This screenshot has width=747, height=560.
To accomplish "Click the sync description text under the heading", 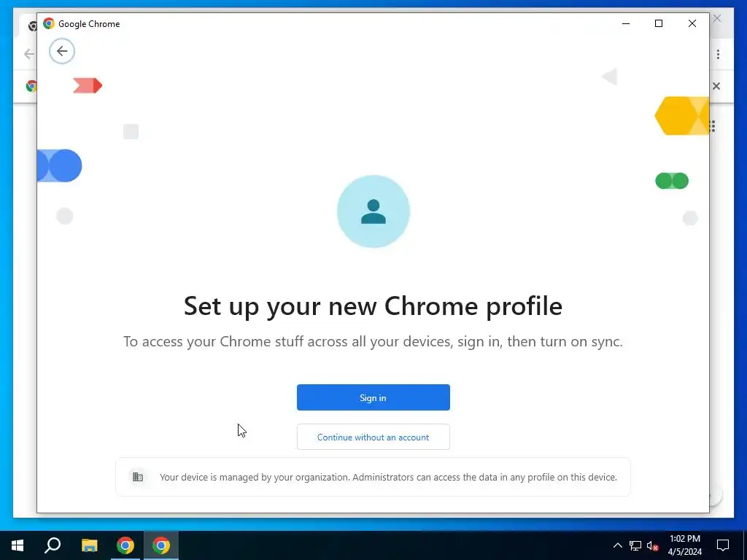I will 373,341.
